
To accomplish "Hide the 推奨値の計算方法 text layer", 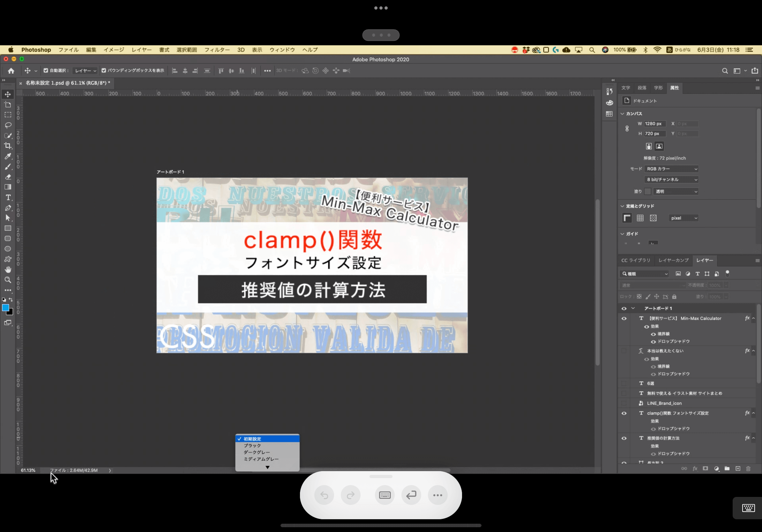I will (624, 438).
